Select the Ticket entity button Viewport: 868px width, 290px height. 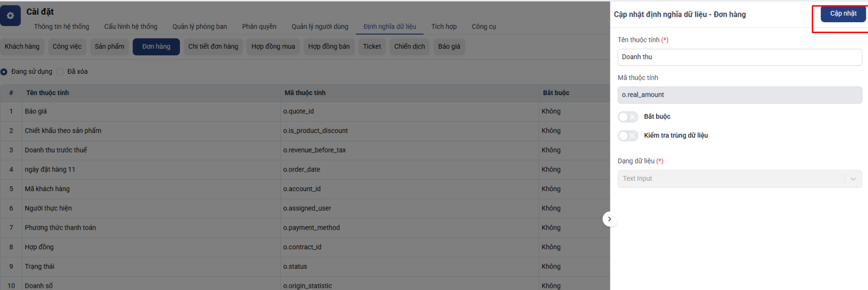pyautogui.click(x=372, y=47)
